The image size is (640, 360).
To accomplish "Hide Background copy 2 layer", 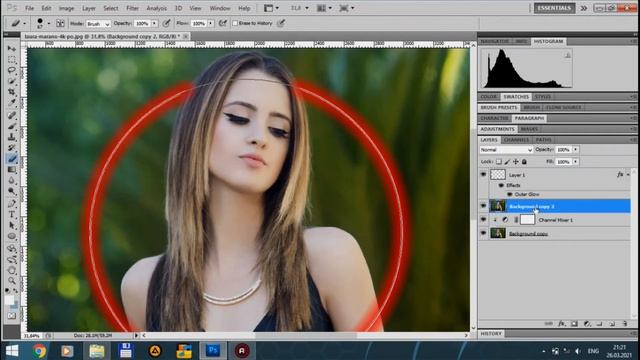I will click(484, 206).
